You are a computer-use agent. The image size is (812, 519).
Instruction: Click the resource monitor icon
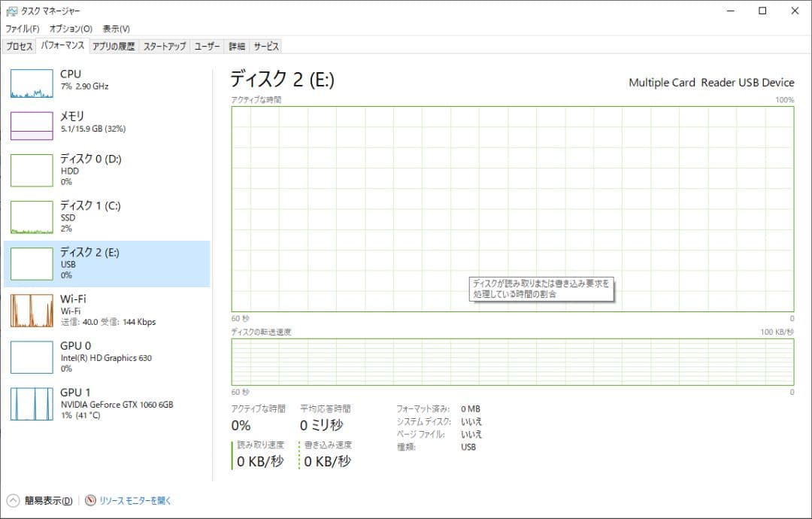91,500
